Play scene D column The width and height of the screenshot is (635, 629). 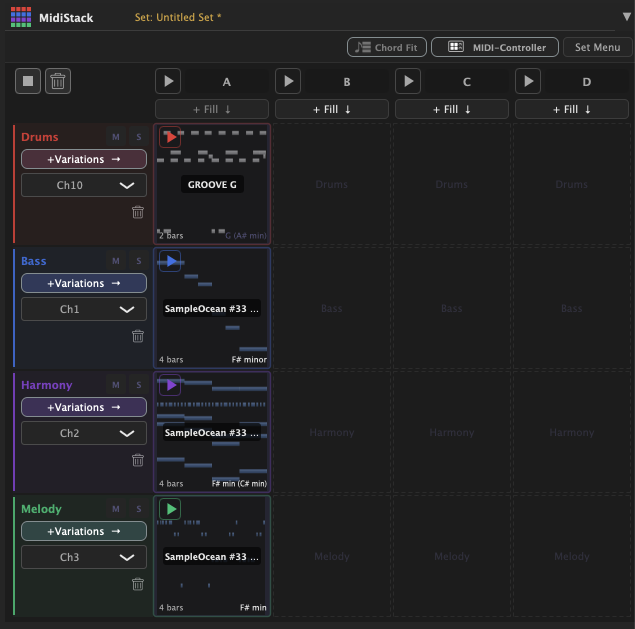coord(528,81)
